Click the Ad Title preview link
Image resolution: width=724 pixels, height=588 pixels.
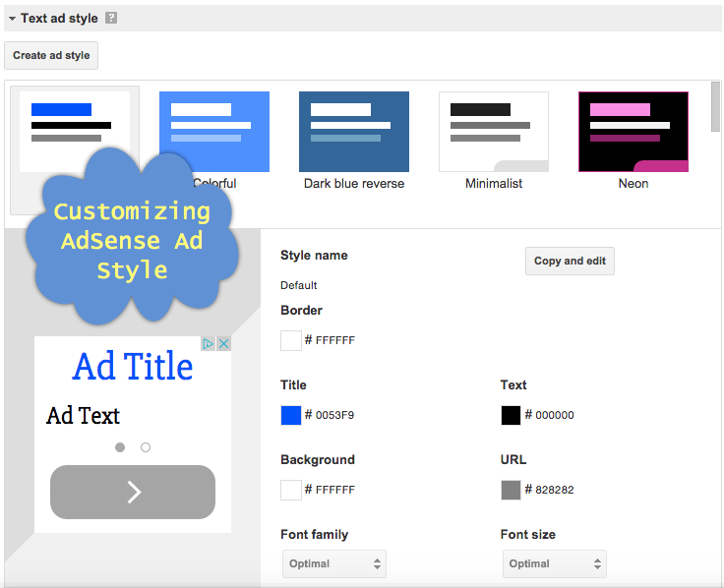[133, 366]
